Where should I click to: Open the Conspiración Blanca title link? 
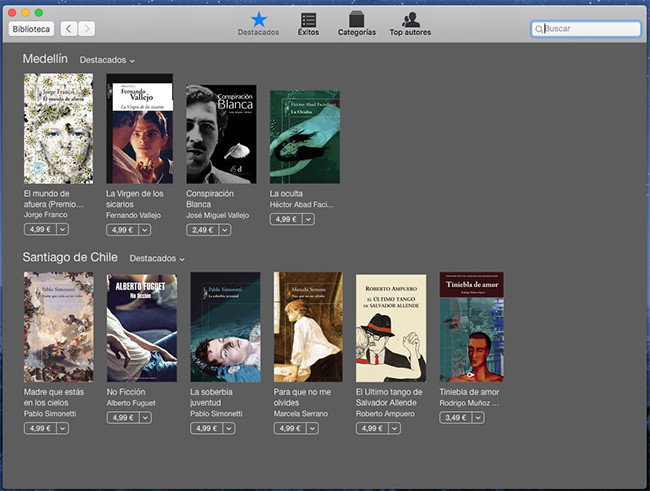210,199
